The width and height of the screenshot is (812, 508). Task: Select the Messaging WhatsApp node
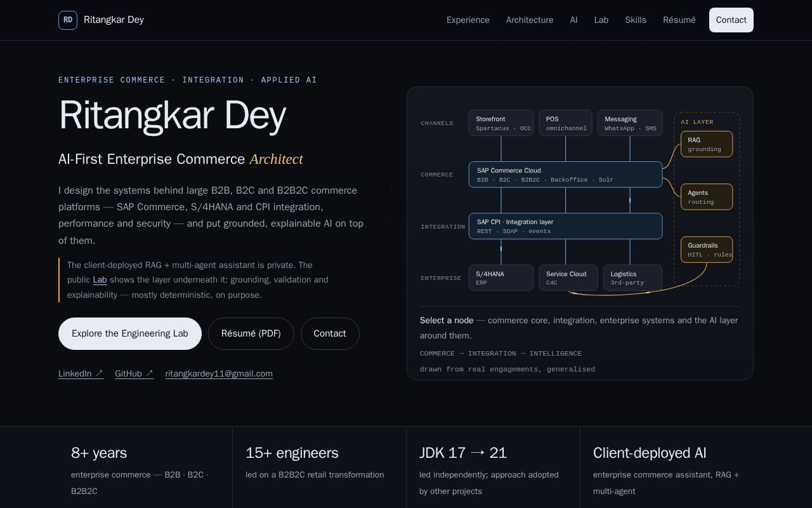coord(630,123)
